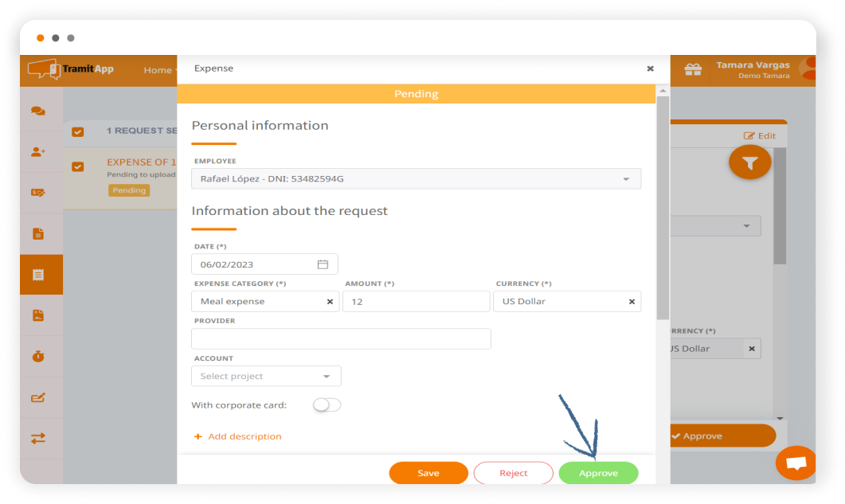
Task: Open the orange filter funnel button
Action: click(x=749, y=162)
